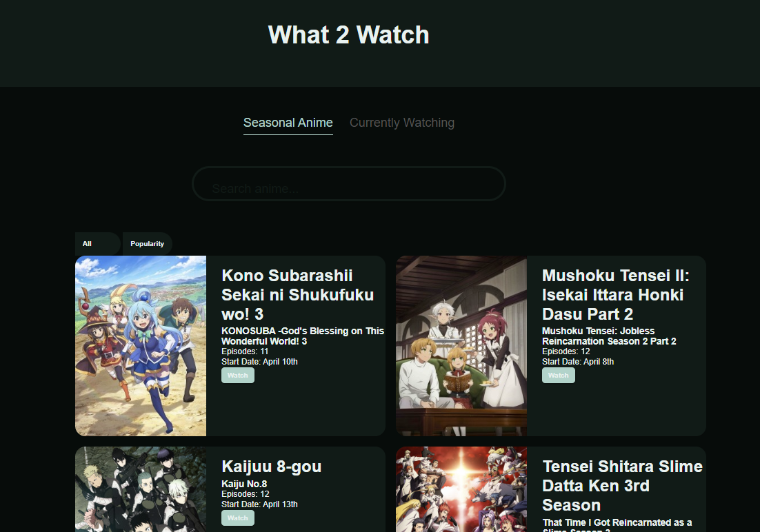Open the All filter dropdown
This screenshot has width=760, height=532.
97,244
